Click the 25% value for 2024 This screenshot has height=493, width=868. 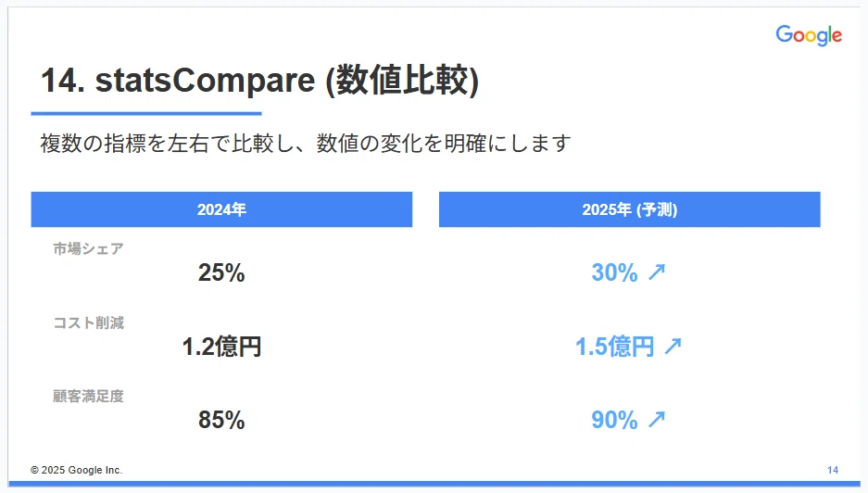tap(221, 272)
